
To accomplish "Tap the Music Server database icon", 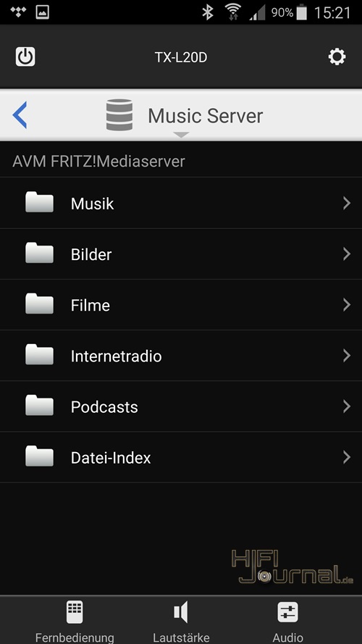I will coord(119,115).
